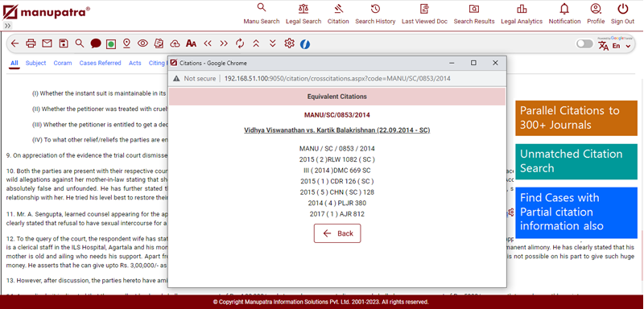This screenshot has width=644, height=309.
Task: Open the Profile icon
Action: [596, 14]
